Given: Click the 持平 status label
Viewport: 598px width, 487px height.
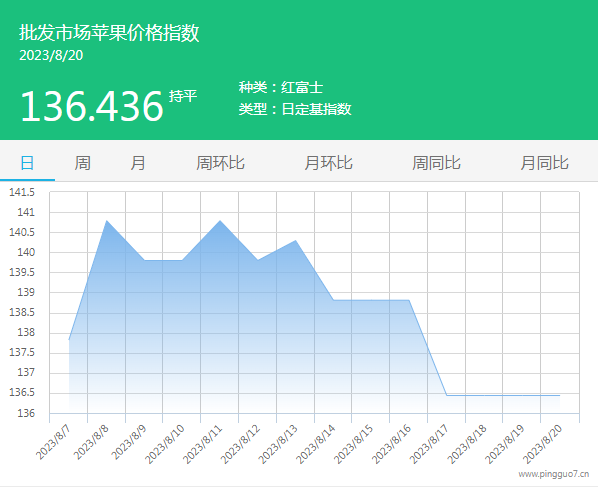Looking at the screenshot, I should point(183,96).
